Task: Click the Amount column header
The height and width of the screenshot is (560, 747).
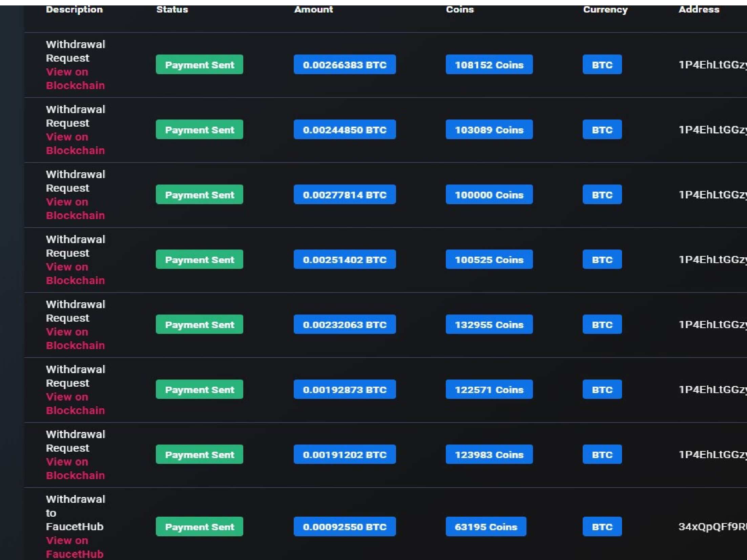Action: [314, 9]
